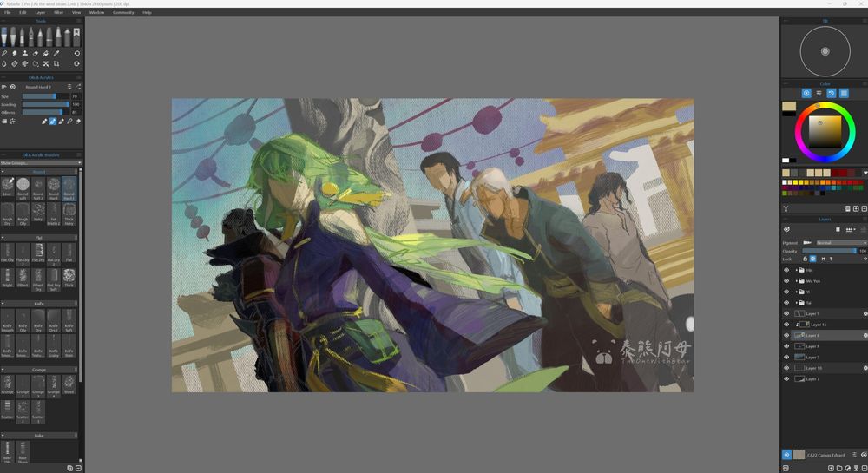This screenshot has width=868, height=473.
Task: Hide Layer 10
Action: point(786,368)
